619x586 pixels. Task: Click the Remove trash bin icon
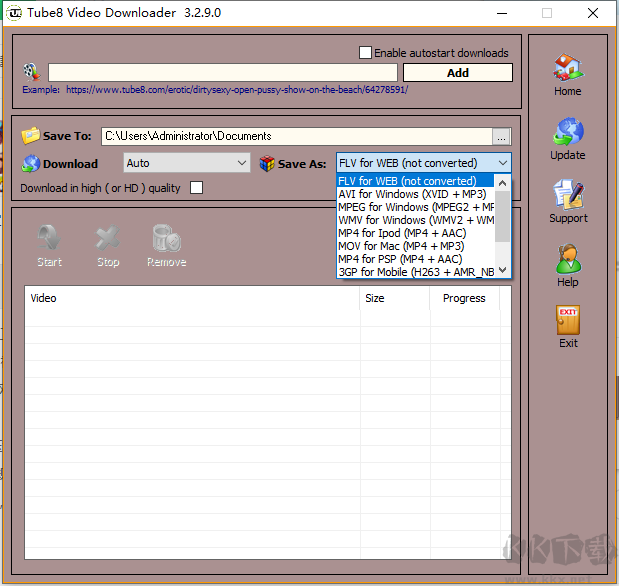[167, 238]
